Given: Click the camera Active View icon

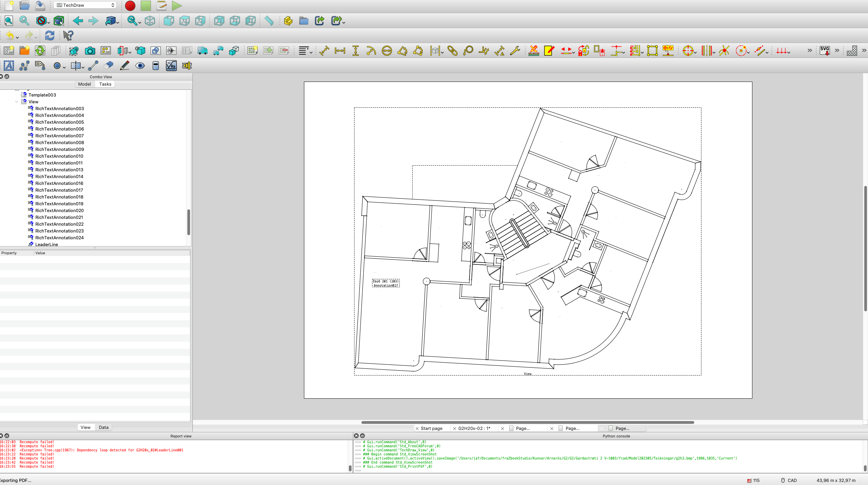Looking at the screenshot, I should [x=90, y=51].
